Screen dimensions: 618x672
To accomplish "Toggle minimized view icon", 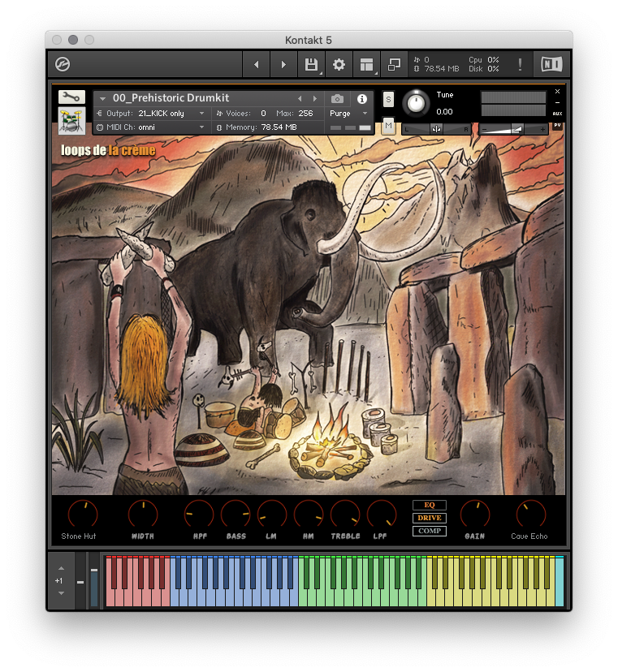I will click(x=394, y=65).
